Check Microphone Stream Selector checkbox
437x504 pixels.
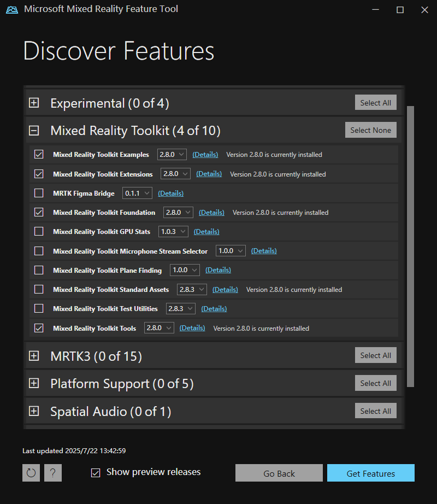tap(39, 251)
